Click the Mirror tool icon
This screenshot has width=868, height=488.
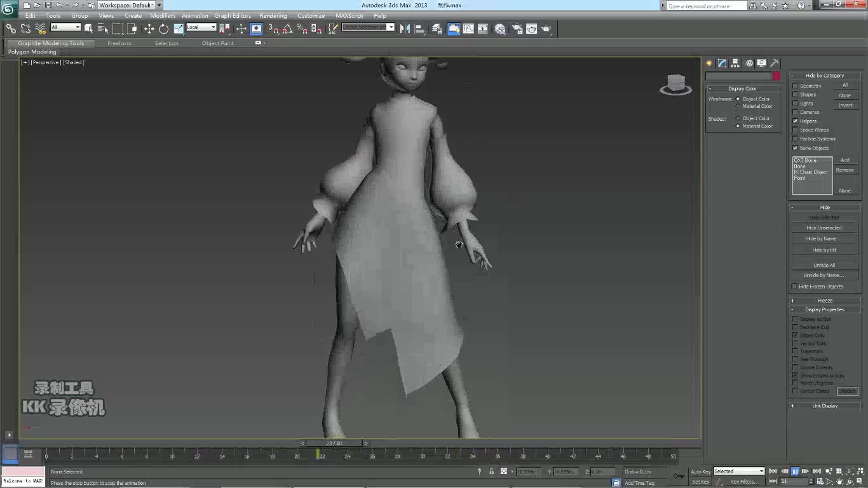click(405, 29)
